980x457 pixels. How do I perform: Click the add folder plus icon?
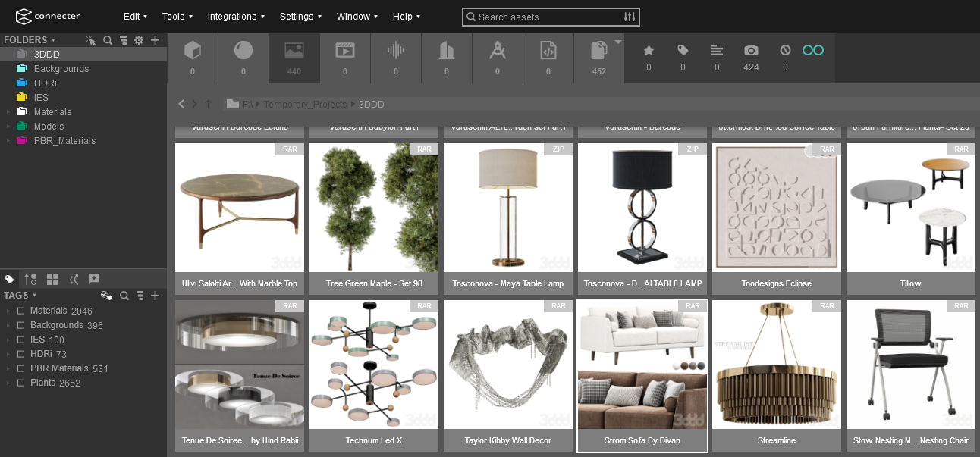155,40
